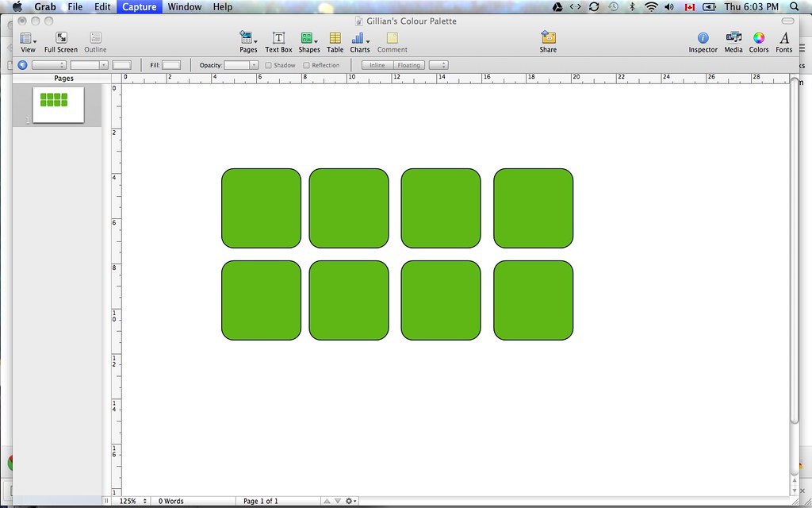
Task: Click the Fill color well
Action: pyautogui.click(x=171, y=65)
